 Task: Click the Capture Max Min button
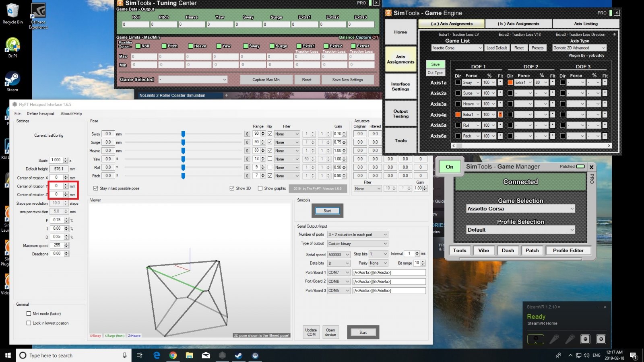click(266, 80)
